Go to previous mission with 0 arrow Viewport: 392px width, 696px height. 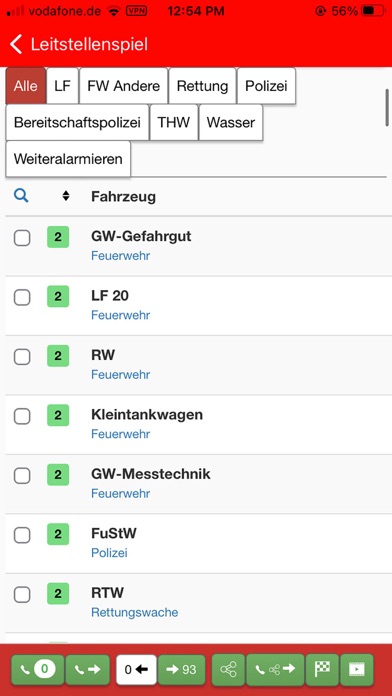click(x=136, y=669)
